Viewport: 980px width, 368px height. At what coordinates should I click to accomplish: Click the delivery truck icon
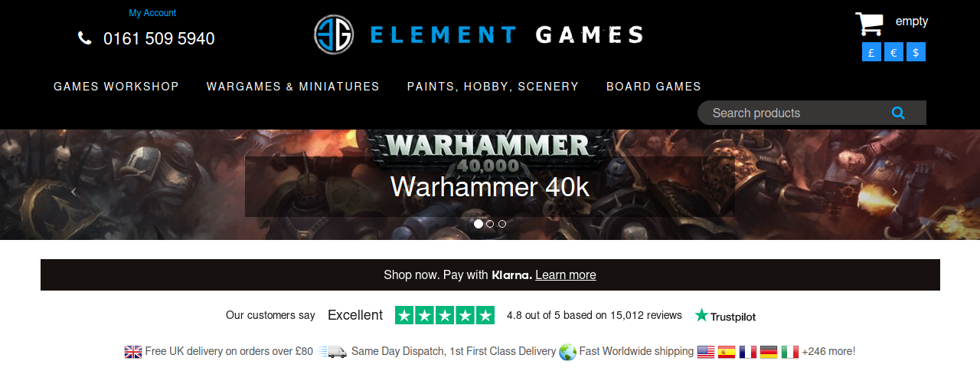[333, 352]
